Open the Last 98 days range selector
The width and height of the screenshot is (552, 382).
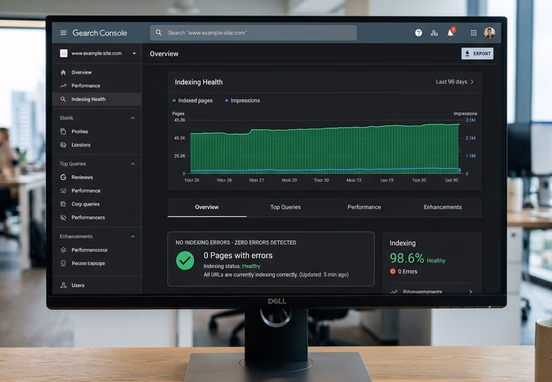[454, 82]
